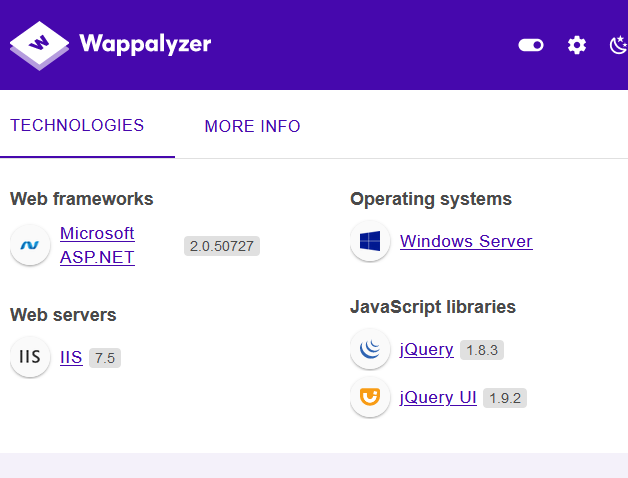
Task: Click the Web frameworks category heading
Action: (x=82, y=199)
